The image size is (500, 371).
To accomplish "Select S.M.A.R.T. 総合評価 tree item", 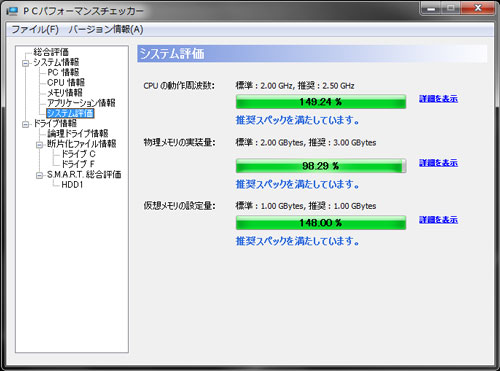I will click(84, 174).
